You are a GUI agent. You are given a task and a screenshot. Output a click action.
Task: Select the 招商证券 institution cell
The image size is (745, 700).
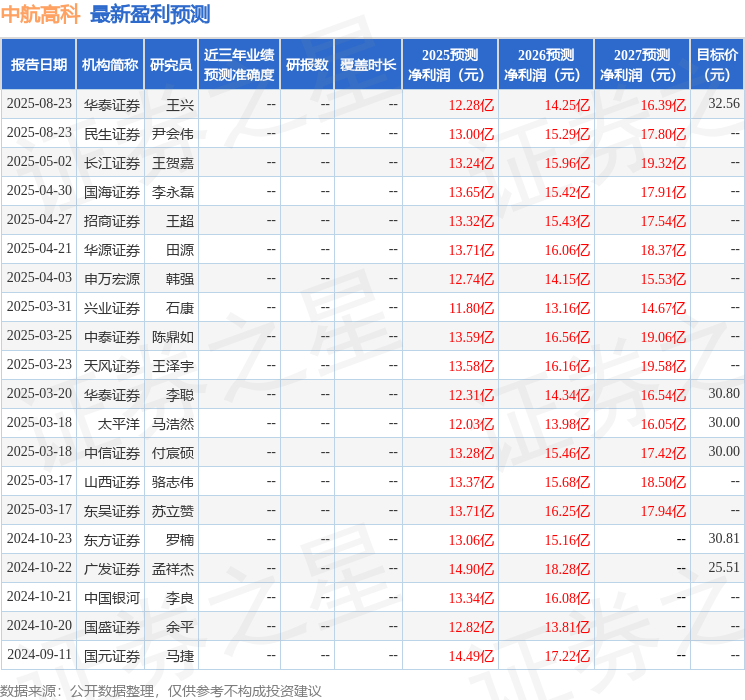tap(112, 221)
